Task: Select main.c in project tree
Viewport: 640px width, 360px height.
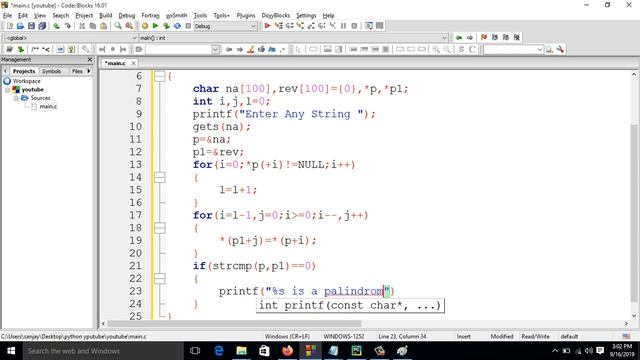Action: coord(48,107)
